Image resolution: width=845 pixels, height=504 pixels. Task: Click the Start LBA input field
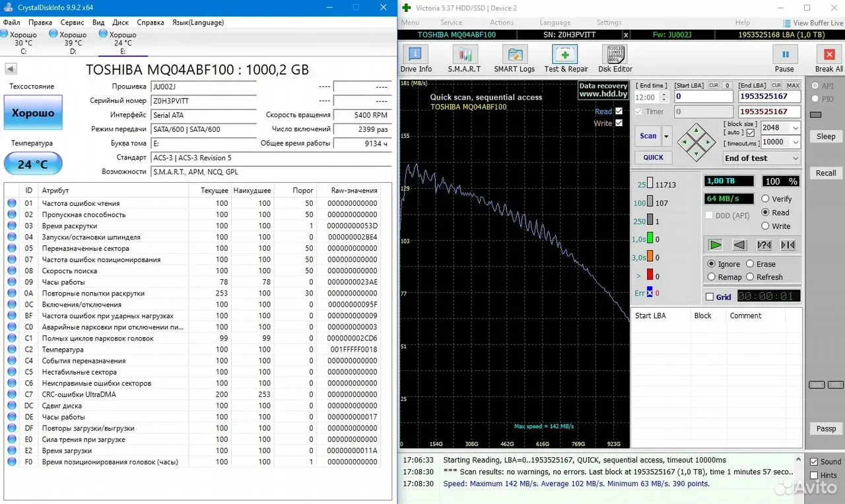pyautogui.click(x=704, y=96)
